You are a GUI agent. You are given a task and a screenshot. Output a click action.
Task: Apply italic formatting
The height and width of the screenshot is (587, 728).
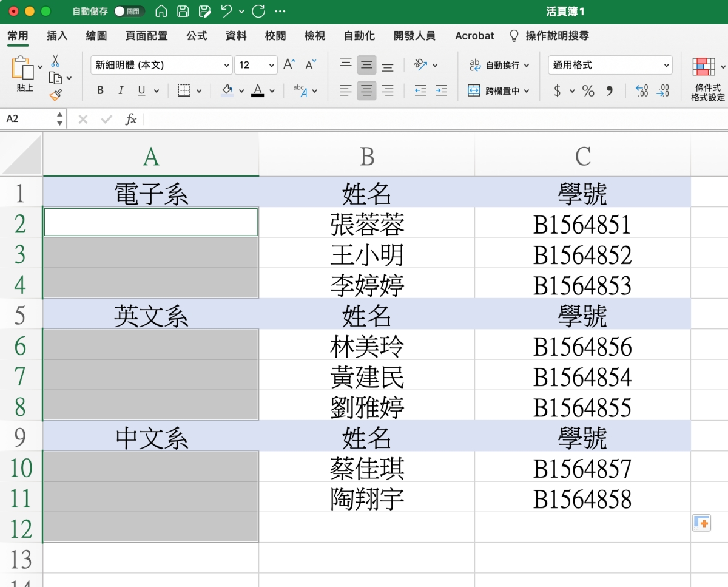tap(121, 90)
